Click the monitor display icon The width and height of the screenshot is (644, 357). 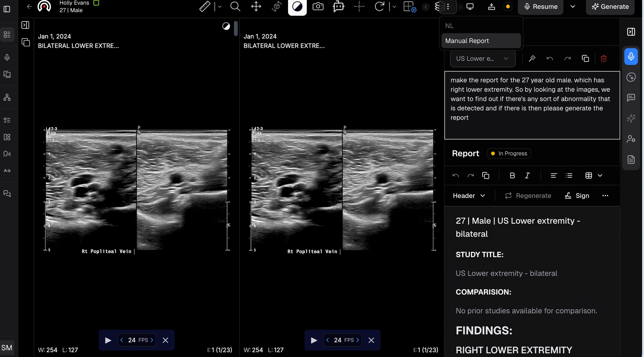click(x=470, y=7)
